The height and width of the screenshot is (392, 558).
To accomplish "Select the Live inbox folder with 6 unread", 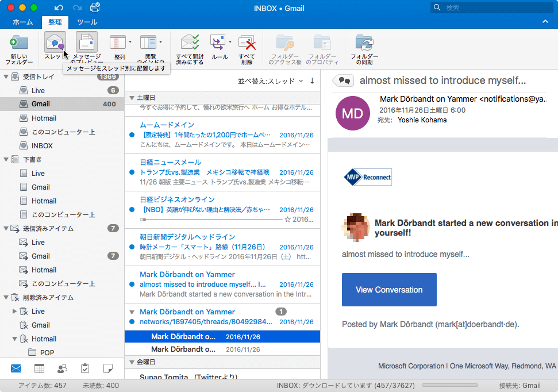I will [x=62, y=90].
